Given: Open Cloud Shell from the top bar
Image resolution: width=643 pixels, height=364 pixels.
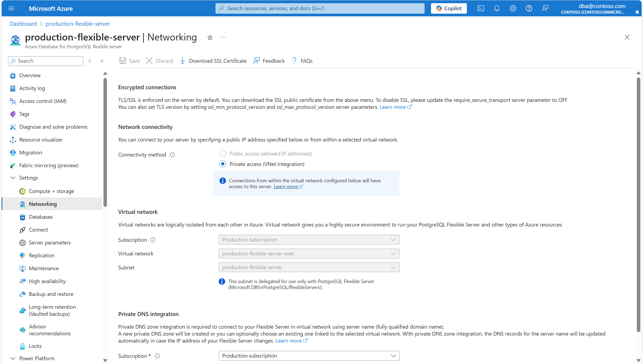Looking at the screenshot, I should click(481, 8).
